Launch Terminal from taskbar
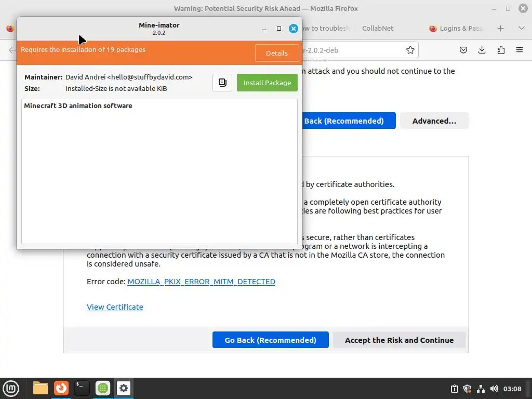532x399 pixels. pos(82,388)
